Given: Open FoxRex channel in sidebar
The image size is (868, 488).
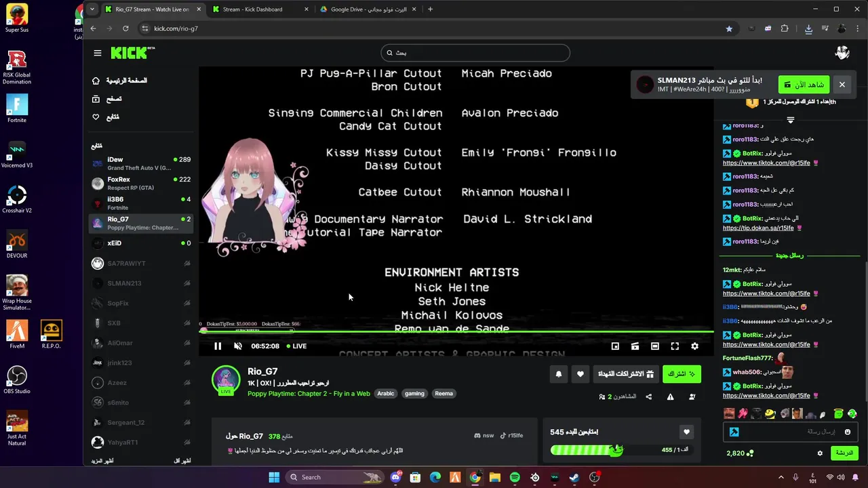Looking at the screenshot, I should click(x=141, y=183).
